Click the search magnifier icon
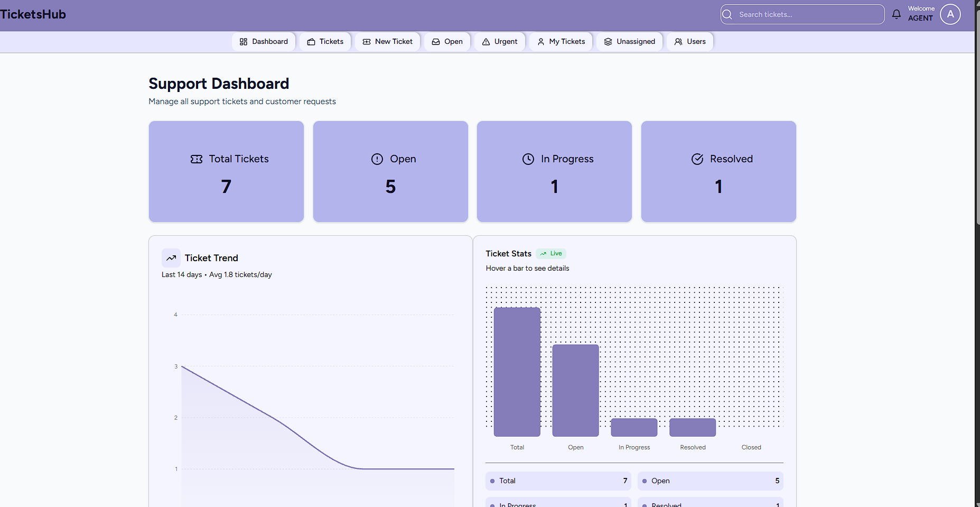The image size is (980, 507). [727, 14]
